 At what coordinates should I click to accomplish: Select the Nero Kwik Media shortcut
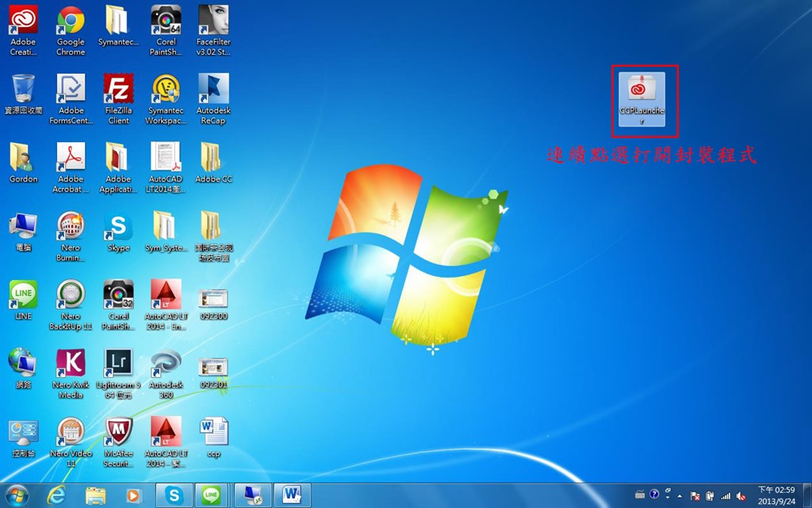point(71,373)
